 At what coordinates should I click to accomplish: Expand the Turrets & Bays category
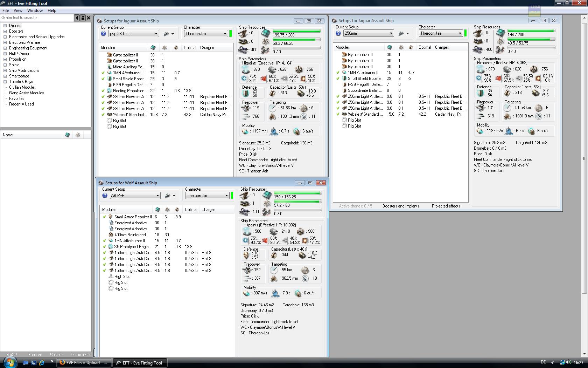pyautogui.click(x=5, y=82)
